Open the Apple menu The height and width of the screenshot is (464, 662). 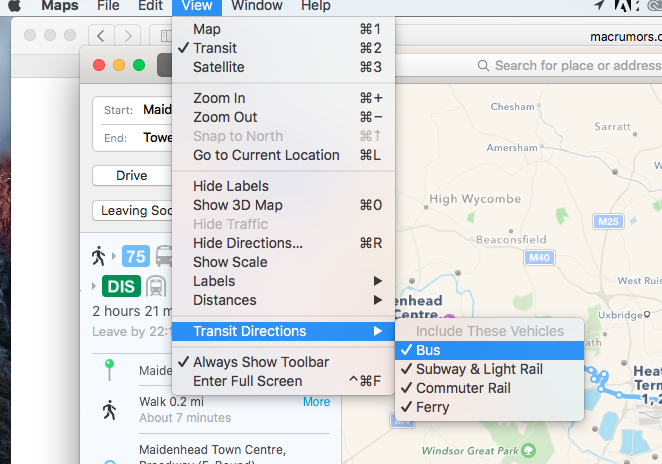(14, 5)
